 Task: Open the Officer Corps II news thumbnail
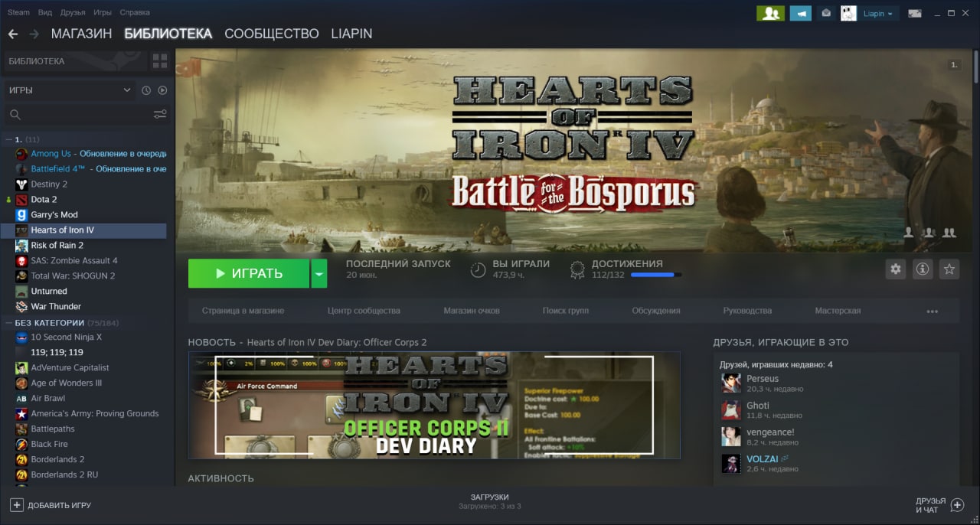pos(434,405)
